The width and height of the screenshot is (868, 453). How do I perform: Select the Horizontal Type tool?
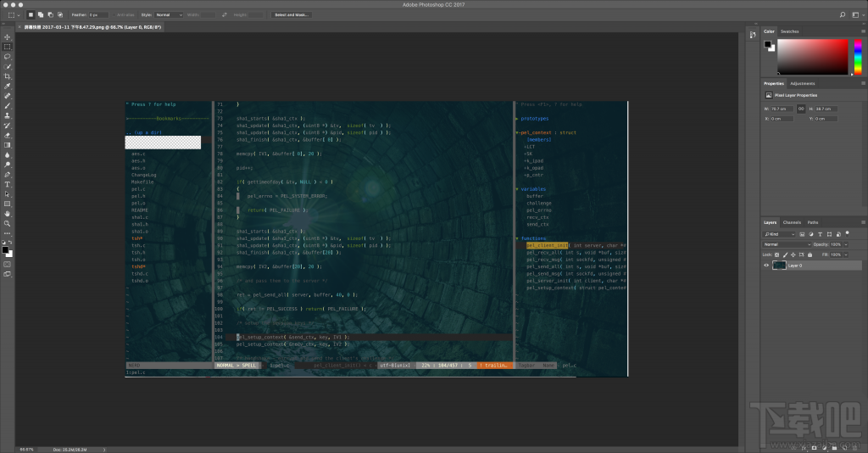tap(7, 184)
